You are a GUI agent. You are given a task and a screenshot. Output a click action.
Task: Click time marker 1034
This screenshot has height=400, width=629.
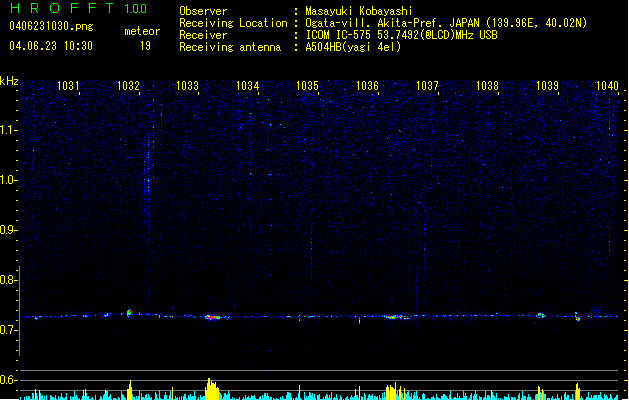[x=248, y=86]
